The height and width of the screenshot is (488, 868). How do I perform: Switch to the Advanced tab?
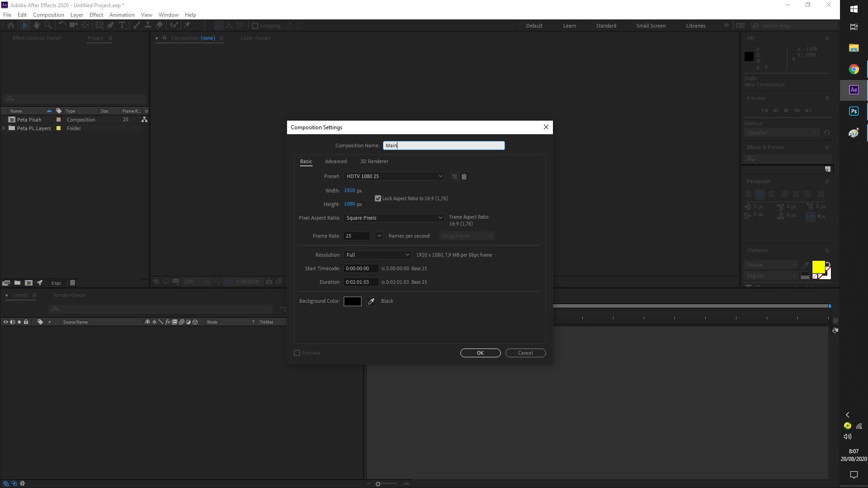(x=335, y=161)
